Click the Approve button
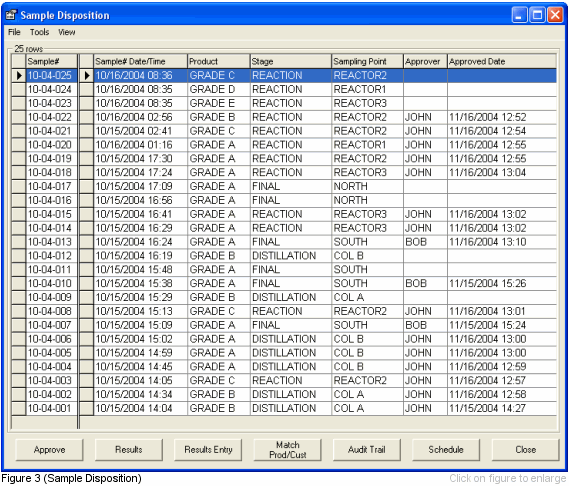 49,450
